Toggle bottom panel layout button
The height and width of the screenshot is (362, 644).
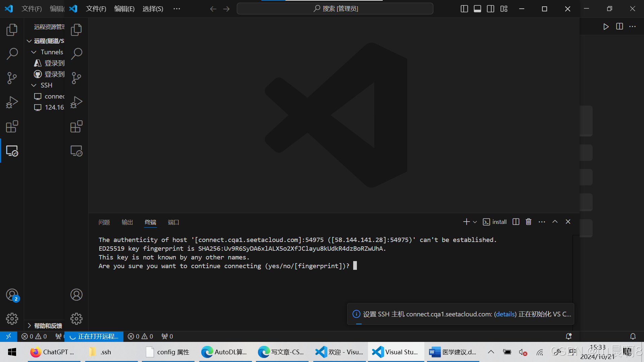pos(477,9)
